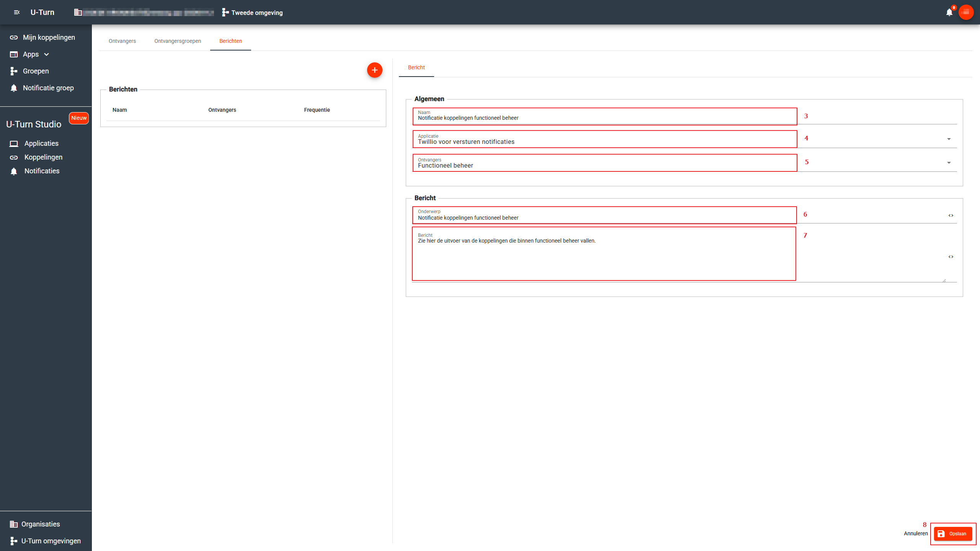Open the Ontvangers dropdown arrow
Screen dimensions: 980x551
click(949, 163)
